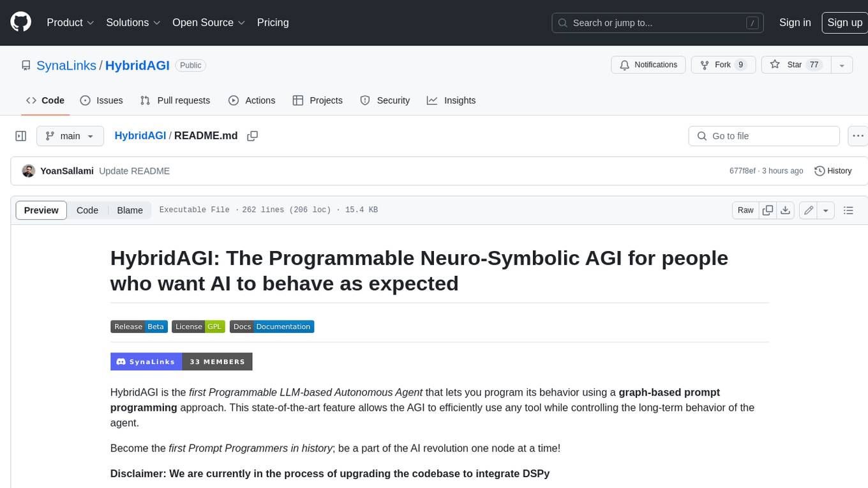868x488 pixels.
Task: Select the Blame view
Action: pos(130,210)
